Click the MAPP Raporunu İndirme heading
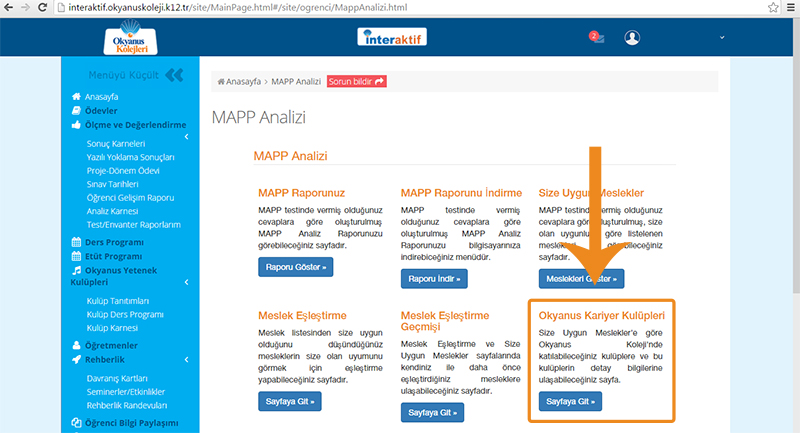The width and height of the screenshot is (800, 433). 461,193
